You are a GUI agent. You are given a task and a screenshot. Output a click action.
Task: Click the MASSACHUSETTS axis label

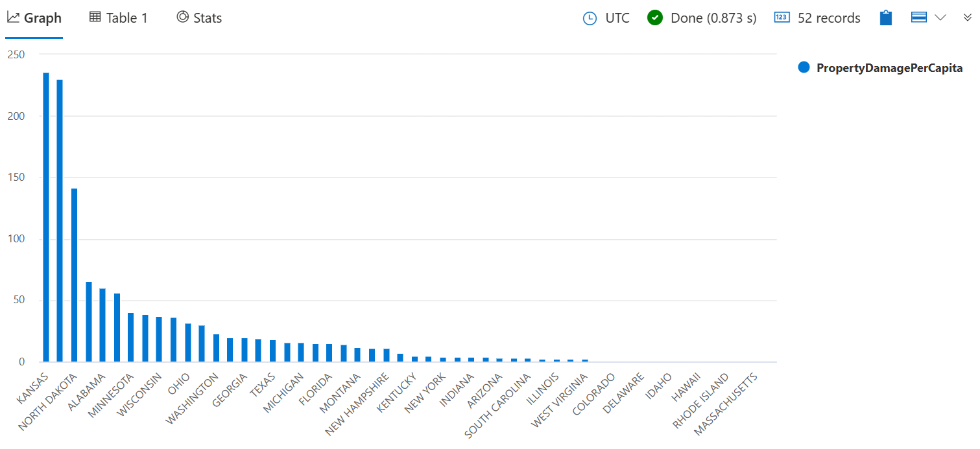[x=726, y=402]
